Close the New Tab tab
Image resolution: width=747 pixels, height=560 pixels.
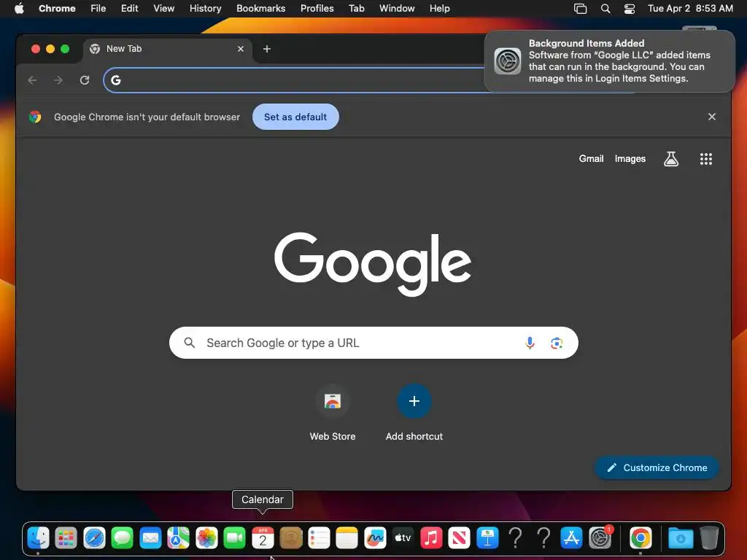tap(241, 49)
